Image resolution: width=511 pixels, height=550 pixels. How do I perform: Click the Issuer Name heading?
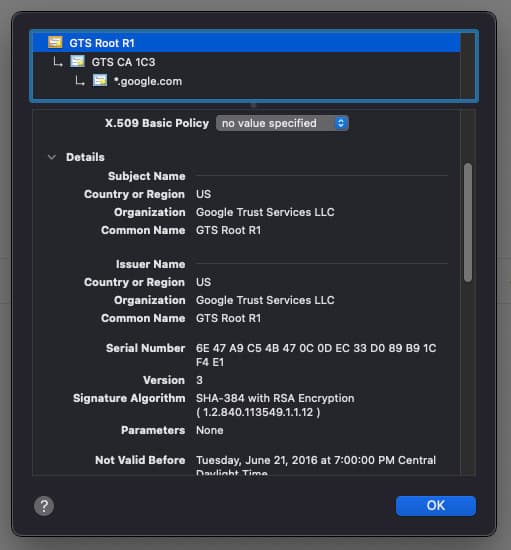[x=150, y=264]
